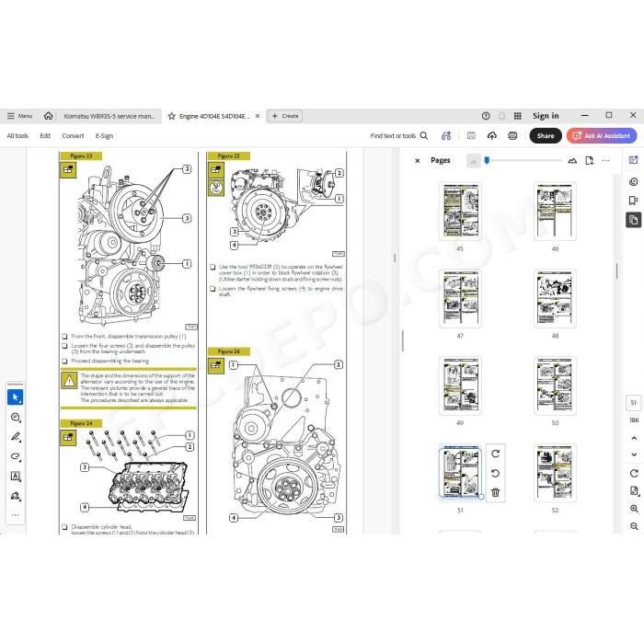Click the Find text or tools search
The image size is (644, 644).
click(398, 136)
